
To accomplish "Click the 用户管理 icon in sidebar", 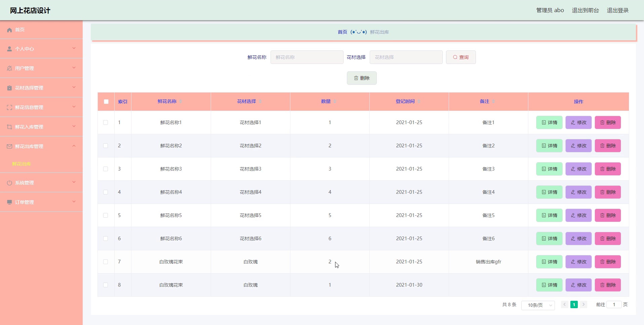I will point(9,68).
